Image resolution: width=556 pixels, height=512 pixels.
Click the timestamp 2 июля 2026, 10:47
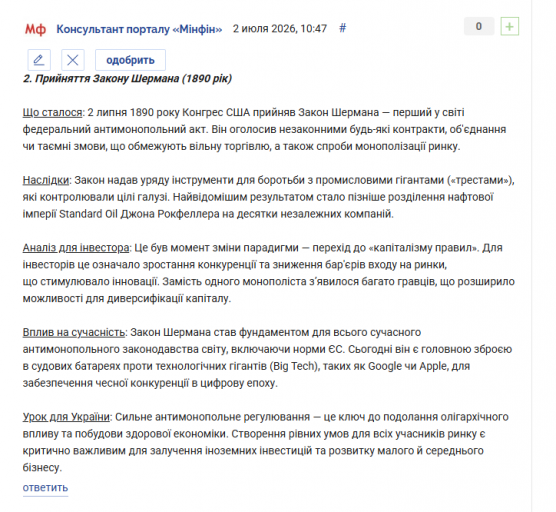pyautogui.click(x=280, y=28)
